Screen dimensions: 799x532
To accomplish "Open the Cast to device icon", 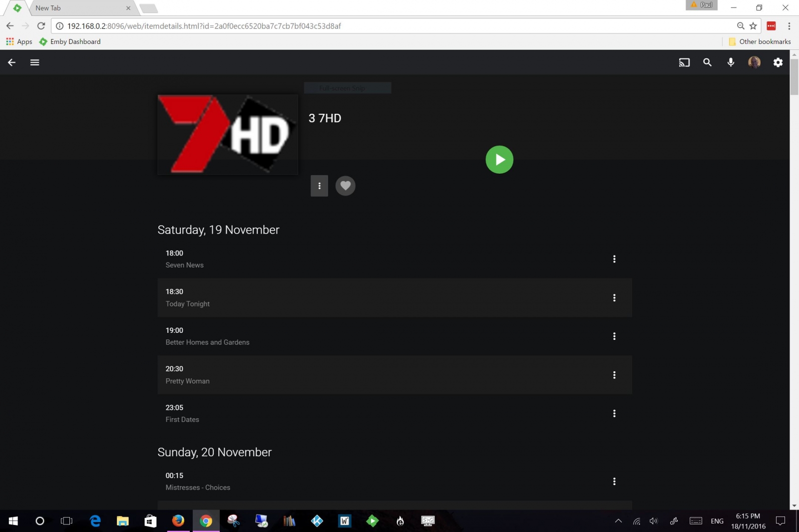I will tap(685, 62).
